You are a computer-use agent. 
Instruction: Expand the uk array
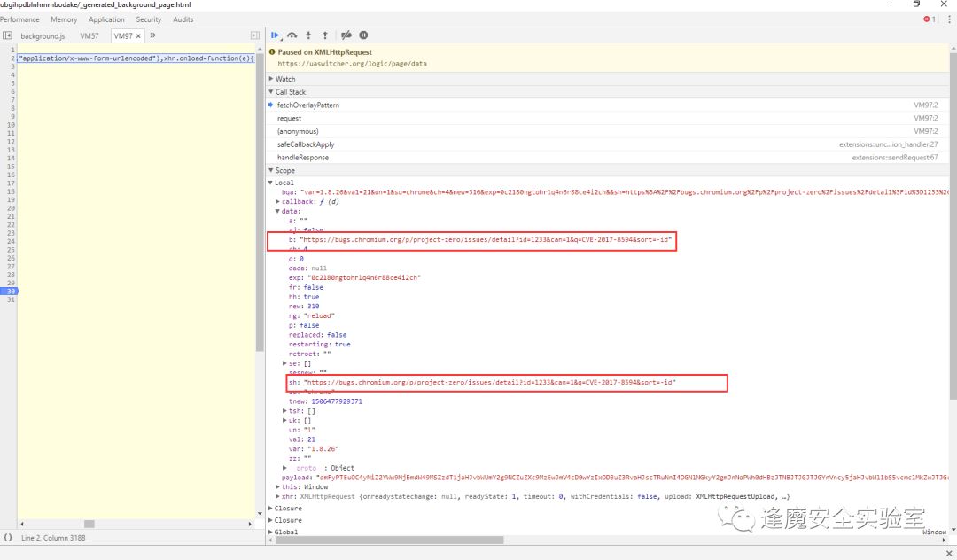[x=285, y=420]
